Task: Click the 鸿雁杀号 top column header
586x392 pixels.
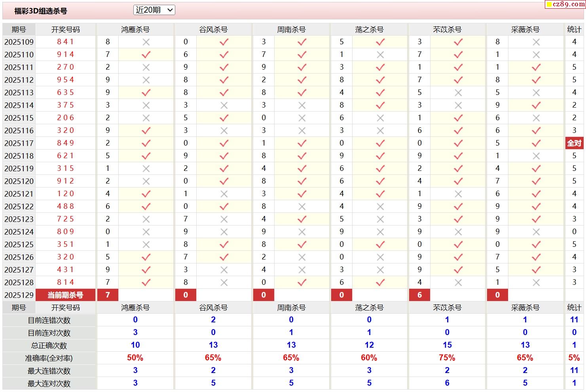Action: tap(135, 29)
